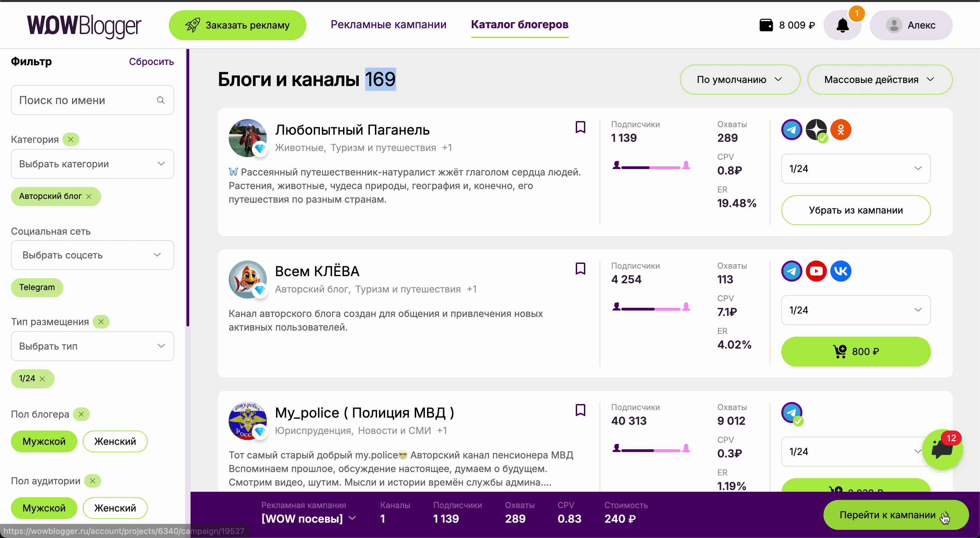Click the wallet balance icon

(766, 25)
